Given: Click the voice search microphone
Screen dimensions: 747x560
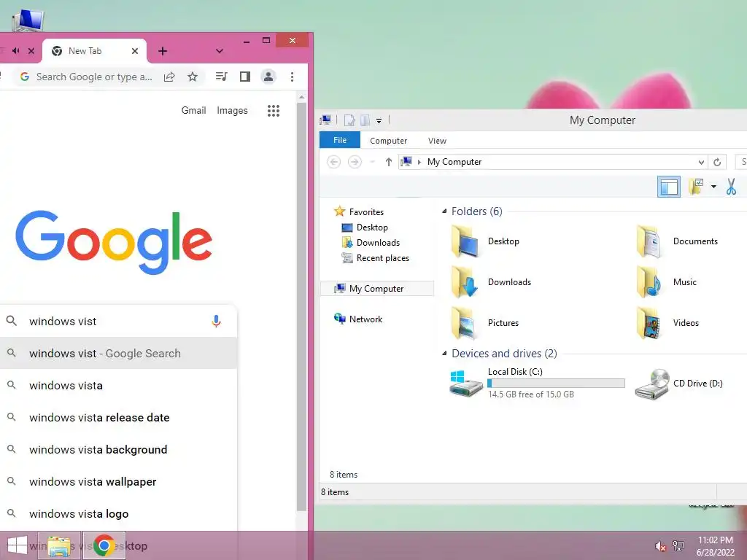Looking at the screenshot, I should (x=216, y=322).
